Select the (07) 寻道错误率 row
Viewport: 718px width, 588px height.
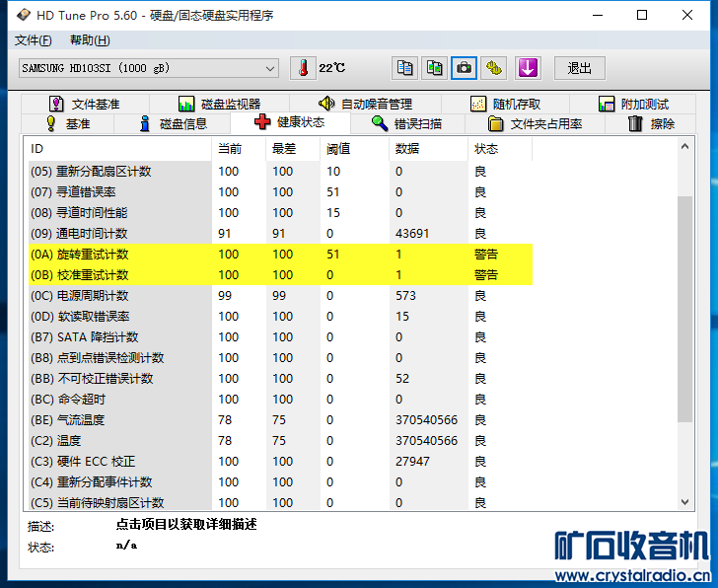280,191
